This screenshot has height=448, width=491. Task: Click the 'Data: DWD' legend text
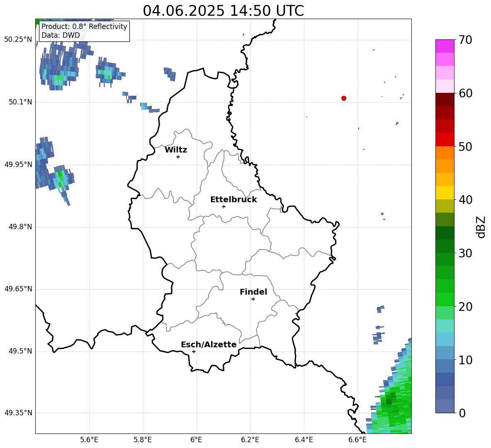tap(61, 35)
